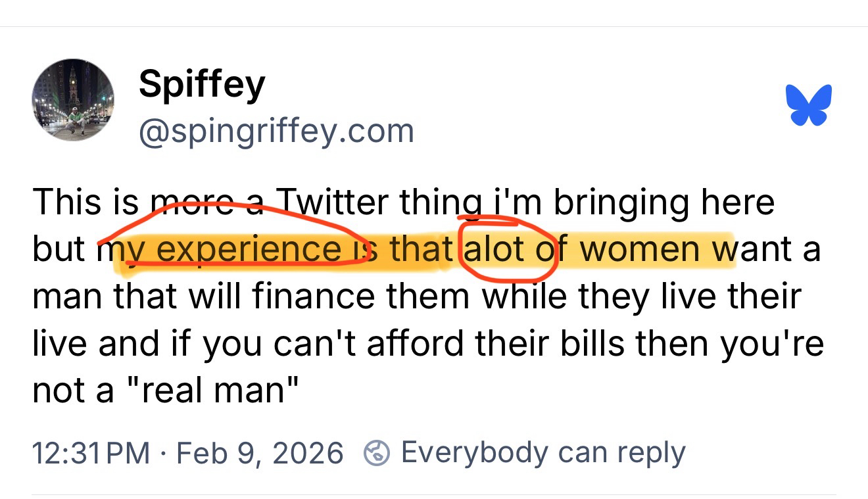Click the 12:31 PM timestamp
The height and width of the screenshot is (499, 868).
91,453
